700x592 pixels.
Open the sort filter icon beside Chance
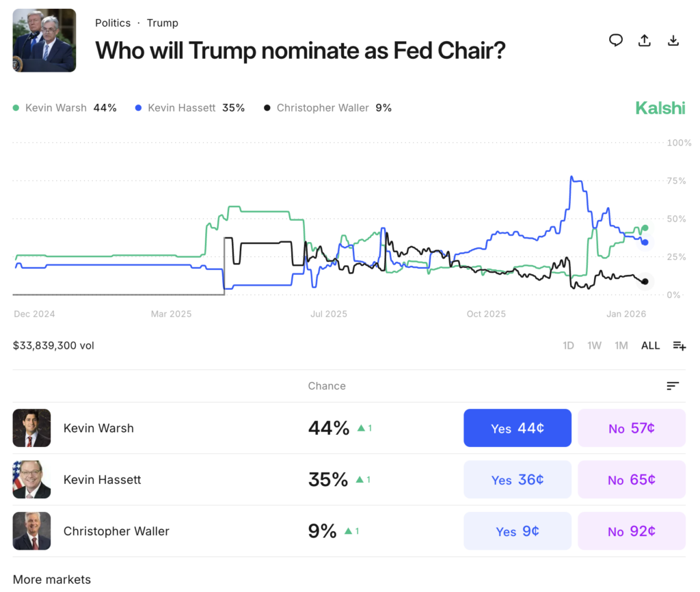point(673,386)
